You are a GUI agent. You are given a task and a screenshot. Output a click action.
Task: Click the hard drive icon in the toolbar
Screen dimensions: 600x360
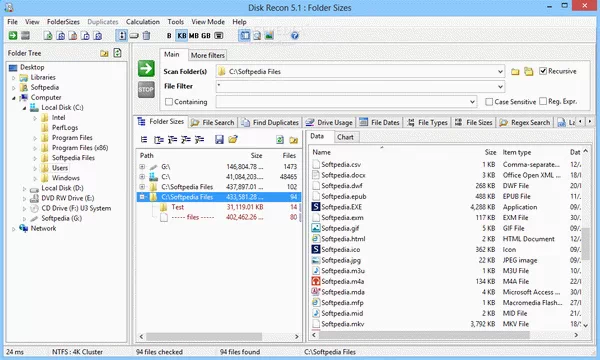click(x=134, y=36)
